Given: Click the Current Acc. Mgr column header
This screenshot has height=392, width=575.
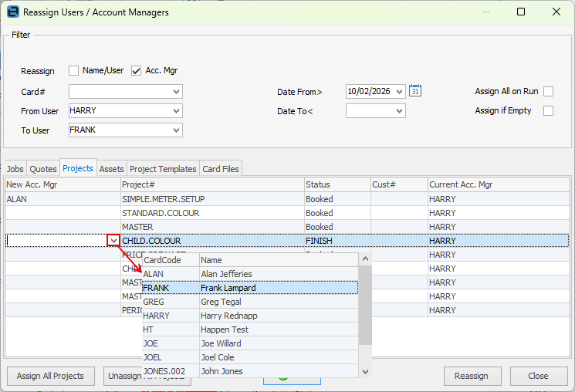Looking at the screenshot, I should [499, 184].
